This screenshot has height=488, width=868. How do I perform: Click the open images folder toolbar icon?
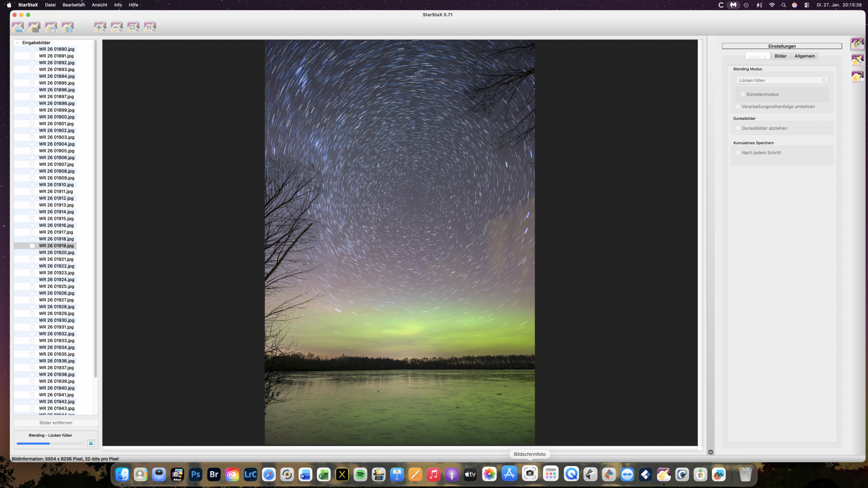click(x=18, y=27)
